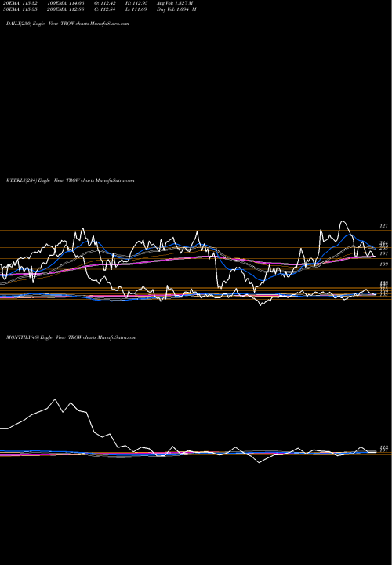Screen dimensions: 392x565
Task: Click the MONTHLY(48) Eagle View chart title
Action: click(x=71, y=337)
